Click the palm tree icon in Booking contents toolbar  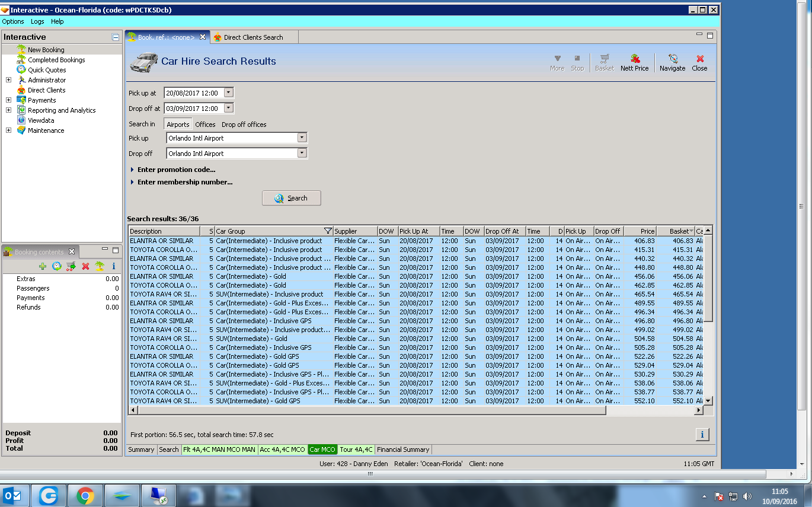pos(100,267)
